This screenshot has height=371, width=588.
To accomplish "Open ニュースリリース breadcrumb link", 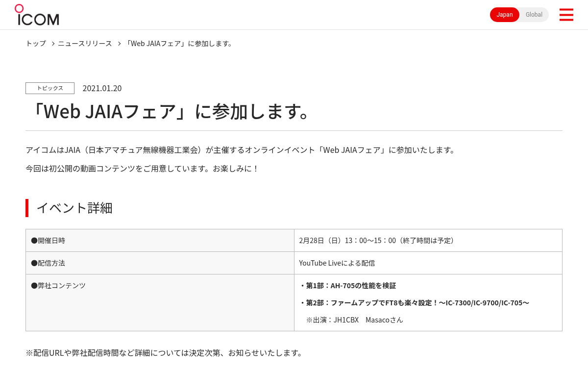I will click(x=85, y=43).
